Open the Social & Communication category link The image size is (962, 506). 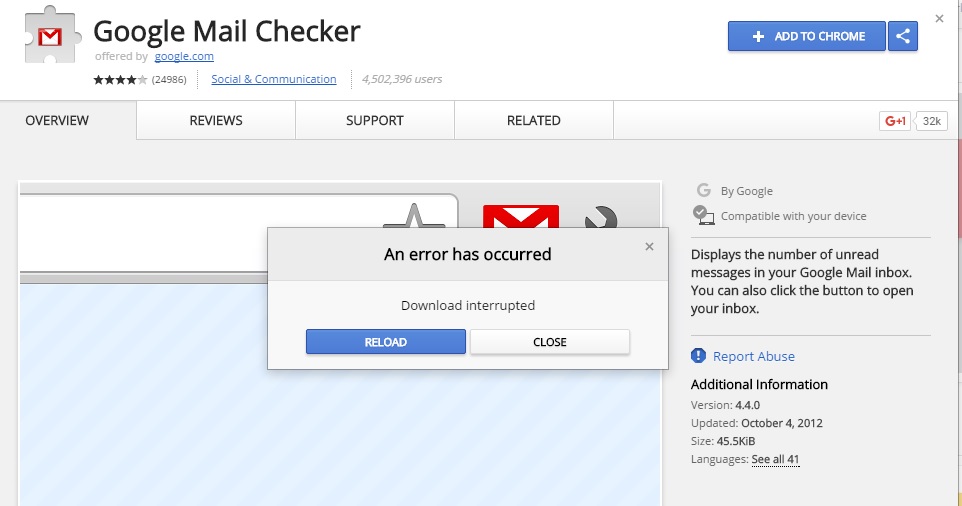click(274, 79)
